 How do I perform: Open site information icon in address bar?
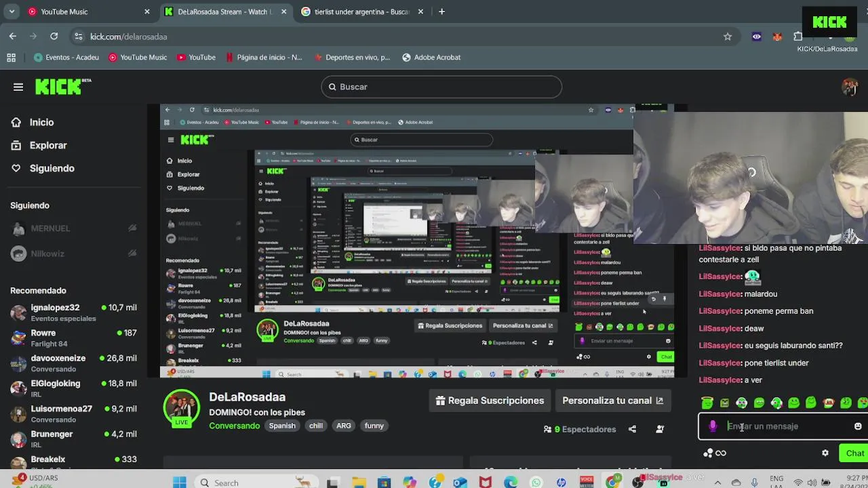[79, 37]
